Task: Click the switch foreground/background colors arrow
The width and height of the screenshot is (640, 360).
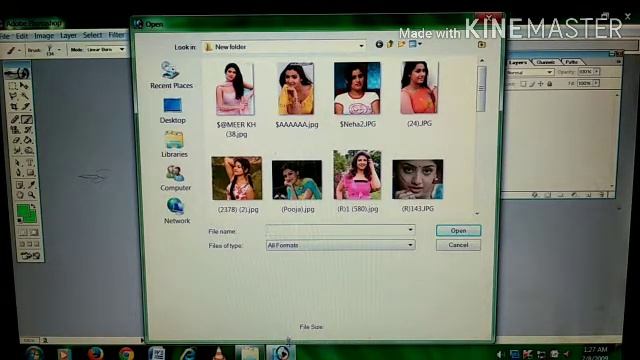Action: (33, 206)
